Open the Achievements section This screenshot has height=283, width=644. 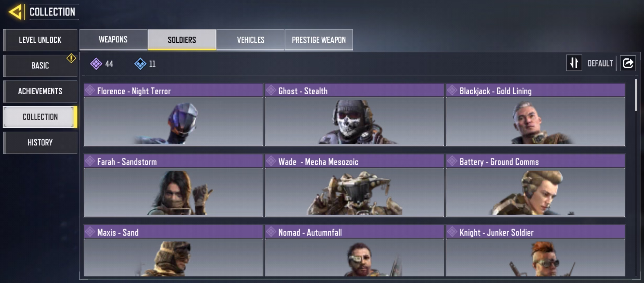[40, 91]
